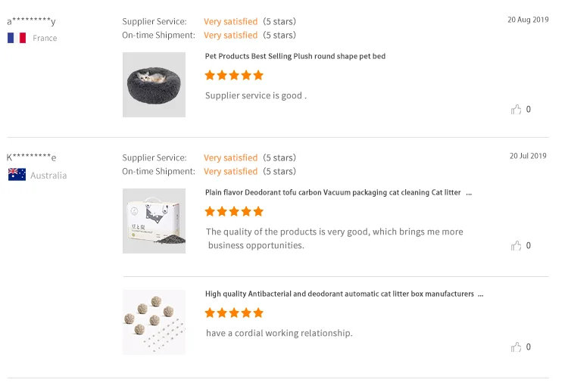Click the like count beside the pet bed review

point(529,110)
